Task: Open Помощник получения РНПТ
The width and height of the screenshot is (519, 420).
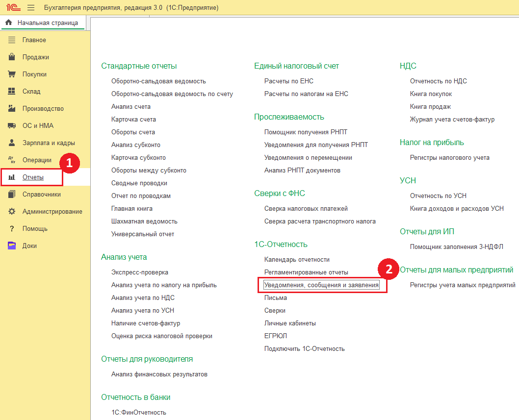Action: [306, 132]
